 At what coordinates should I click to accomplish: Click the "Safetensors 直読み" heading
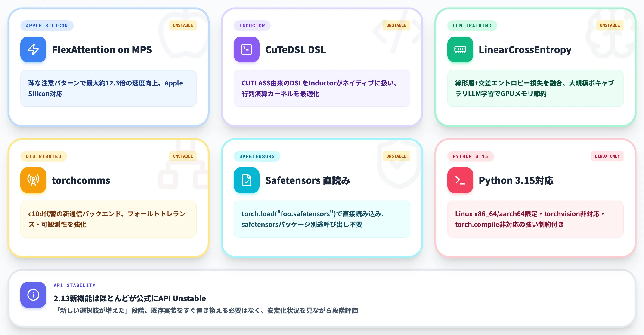pos(308,180)
